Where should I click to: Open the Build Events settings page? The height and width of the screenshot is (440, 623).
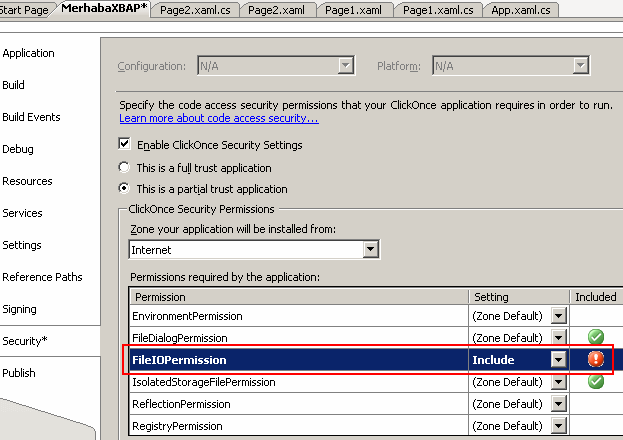point(31,117)
